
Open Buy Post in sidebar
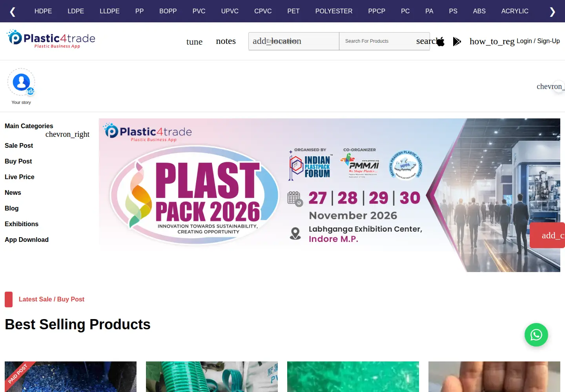(x=18, y=161)
